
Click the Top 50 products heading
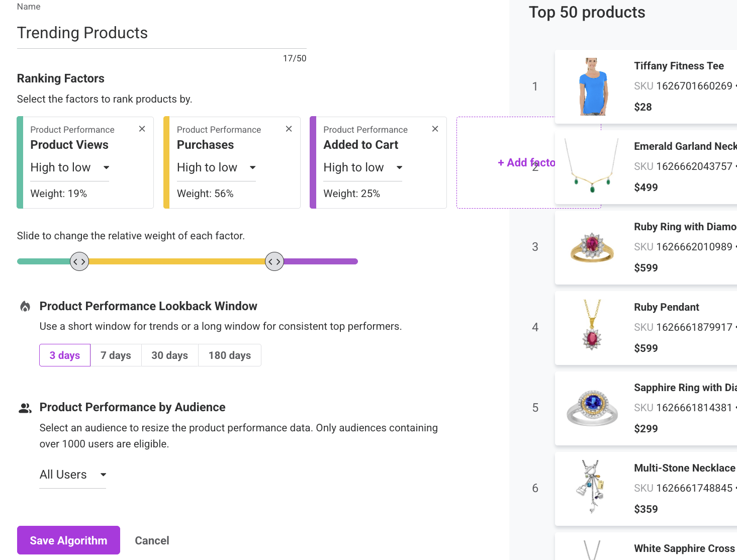(x=587, y=13)
